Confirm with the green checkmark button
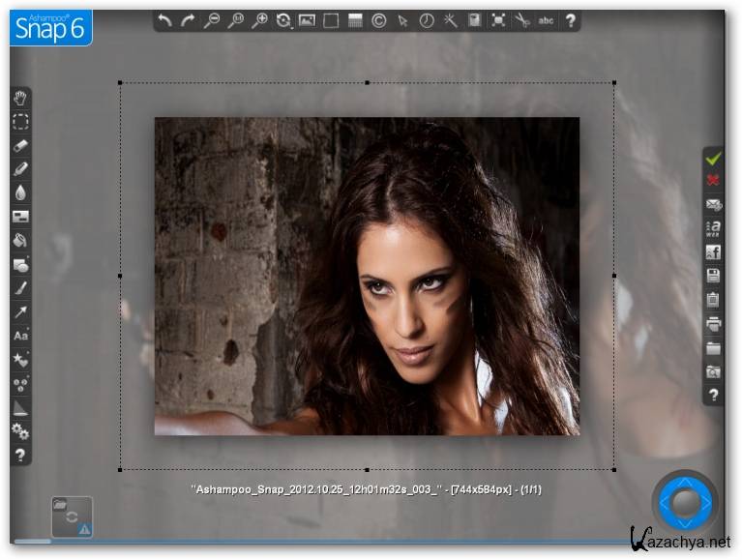Screen dimensions: 742x560 tap(714, 158)
